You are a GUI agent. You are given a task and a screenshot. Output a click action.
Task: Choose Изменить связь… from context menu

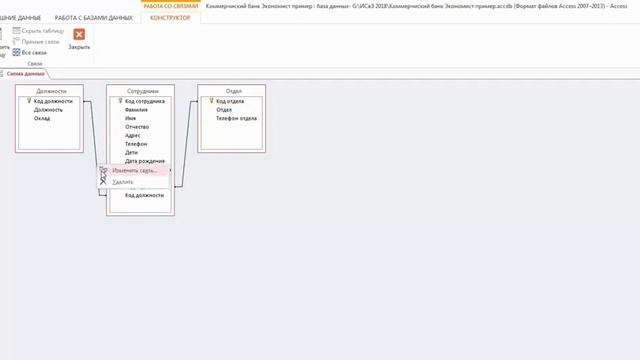pos(135,171)
